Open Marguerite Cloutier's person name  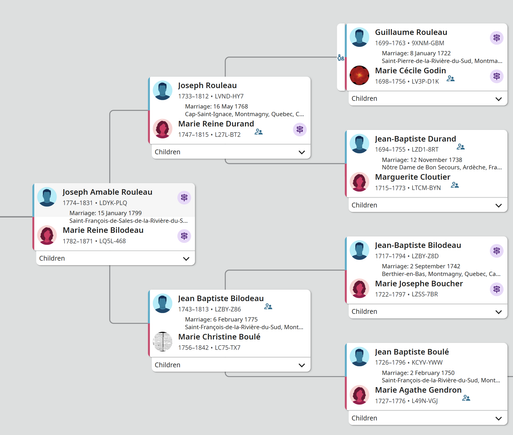(x=412, y=177)
